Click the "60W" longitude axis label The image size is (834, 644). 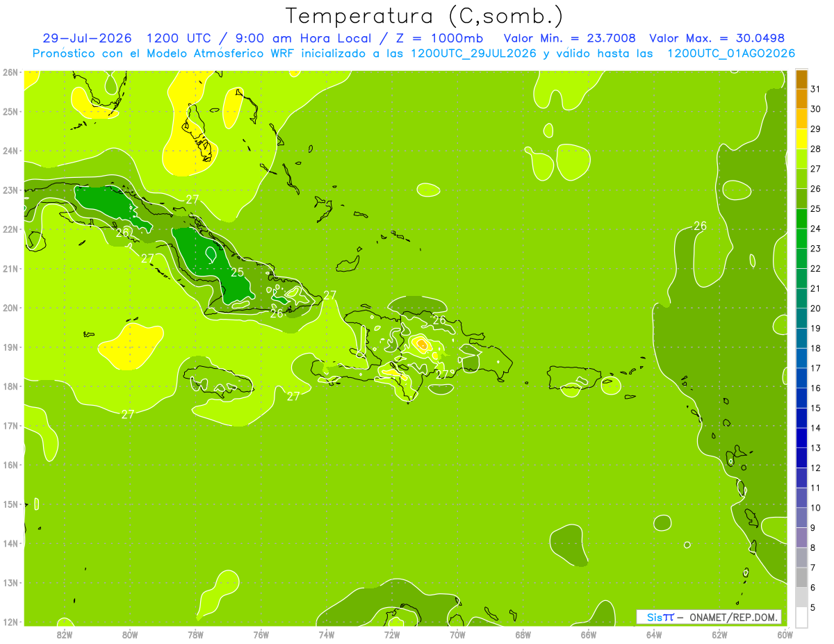[785, 634]
